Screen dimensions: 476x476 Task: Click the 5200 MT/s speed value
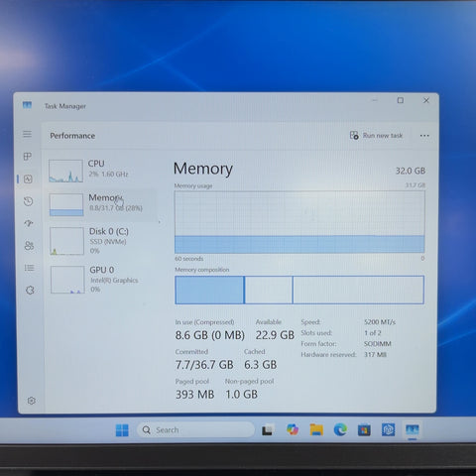(x=380, y=322)
